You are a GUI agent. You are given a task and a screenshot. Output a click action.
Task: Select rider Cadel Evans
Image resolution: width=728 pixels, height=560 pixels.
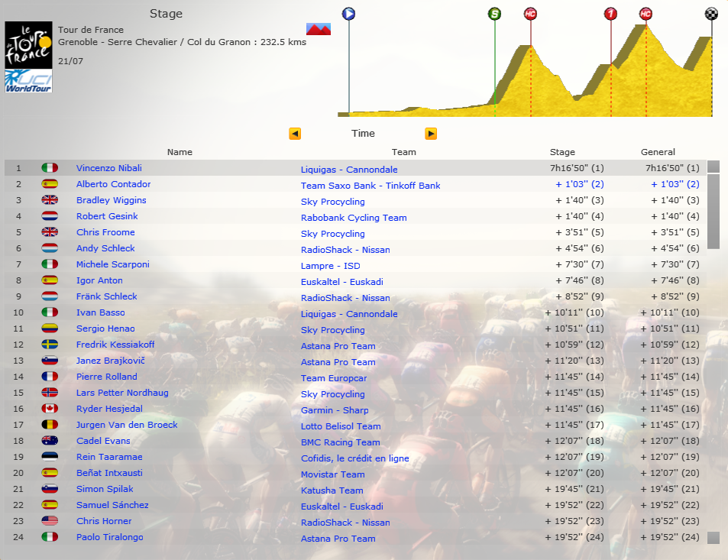(103, 441)
